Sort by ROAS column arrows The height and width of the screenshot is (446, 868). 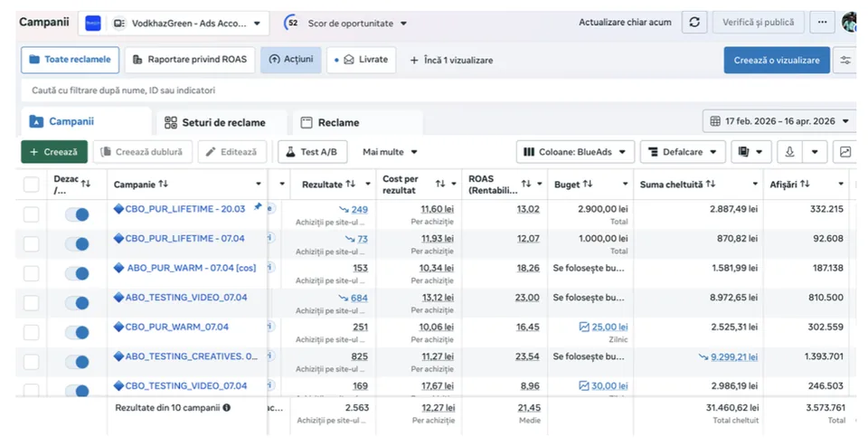(x=526, y=184)
